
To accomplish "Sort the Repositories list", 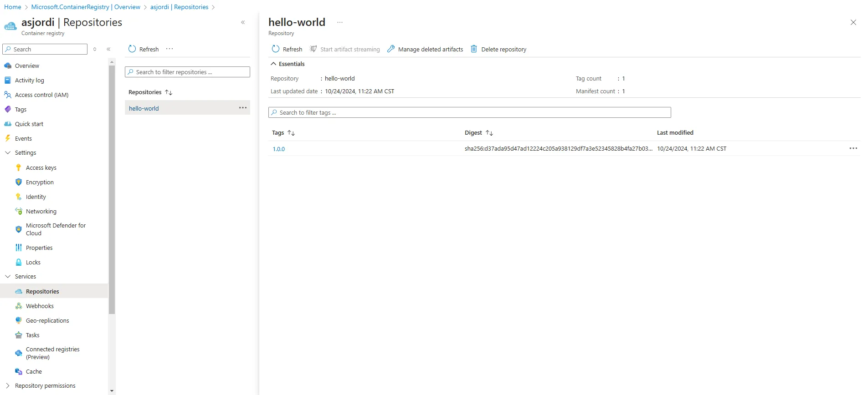I will pos(169,92).
